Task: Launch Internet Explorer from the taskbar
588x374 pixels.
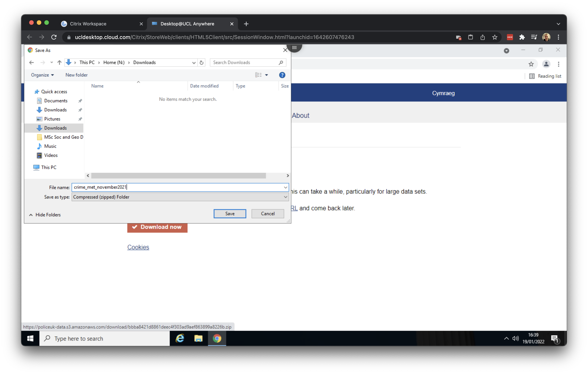Action: click(x=180, y=338)
